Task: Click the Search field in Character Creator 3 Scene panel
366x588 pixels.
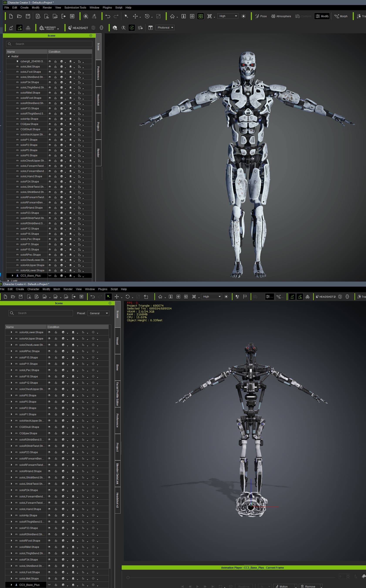Action: click(x=49, y=44)
